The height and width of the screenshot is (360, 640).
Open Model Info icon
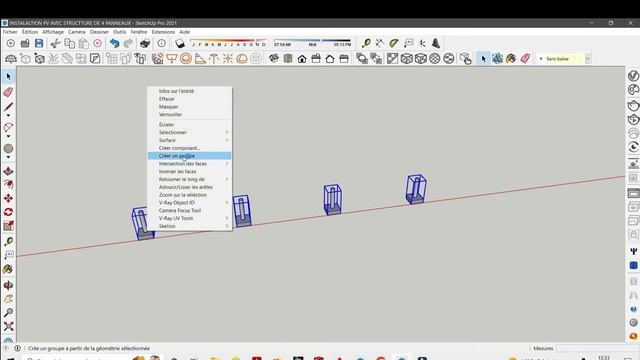tap(162, 43)
